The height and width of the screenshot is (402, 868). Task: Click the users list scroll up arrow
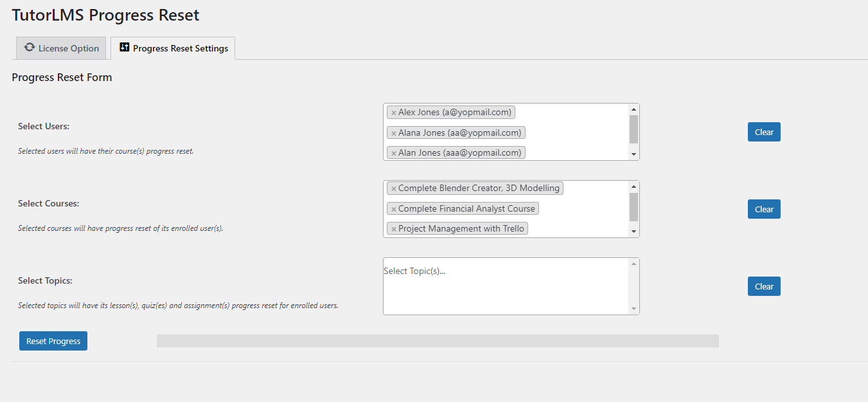pyautogui.click(x=633, y=109)
